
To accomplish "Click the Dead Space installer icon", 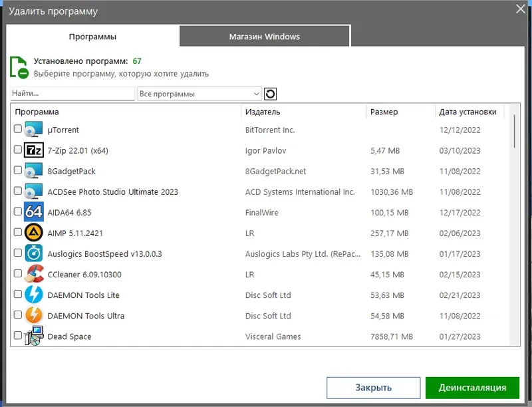I will pyautogui.click(x=33, y=336).
